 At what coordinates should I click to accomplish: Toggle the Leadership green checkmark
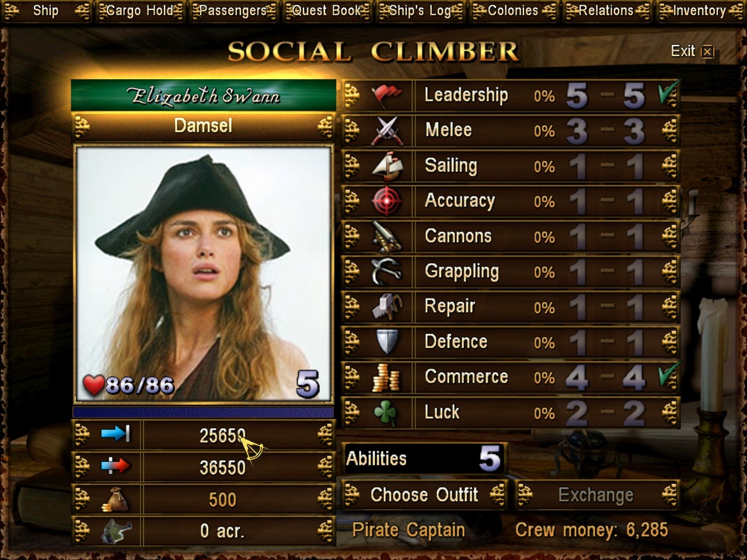click(668, 93)
